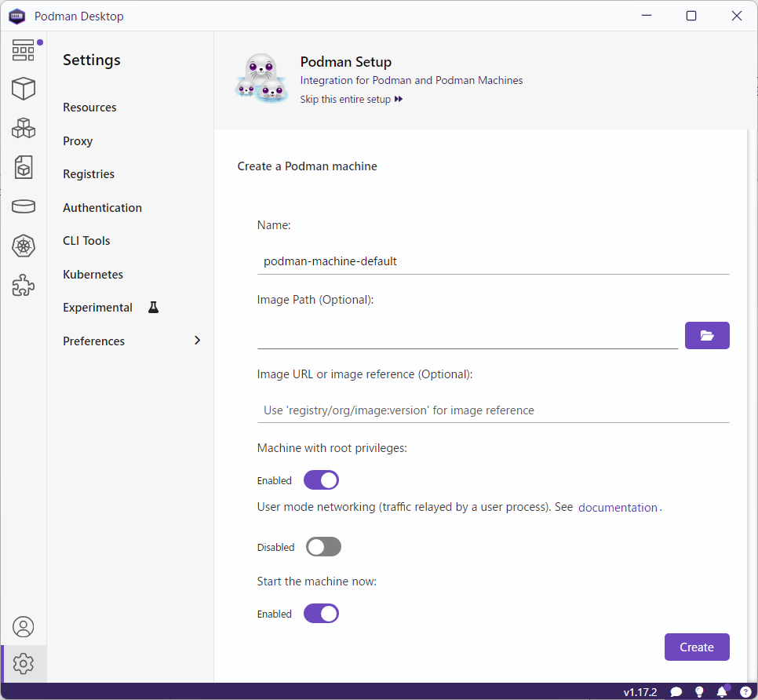Click the Image URL or reference field
The width and height of the screenshot is (758, 700).
click(493, 410)
